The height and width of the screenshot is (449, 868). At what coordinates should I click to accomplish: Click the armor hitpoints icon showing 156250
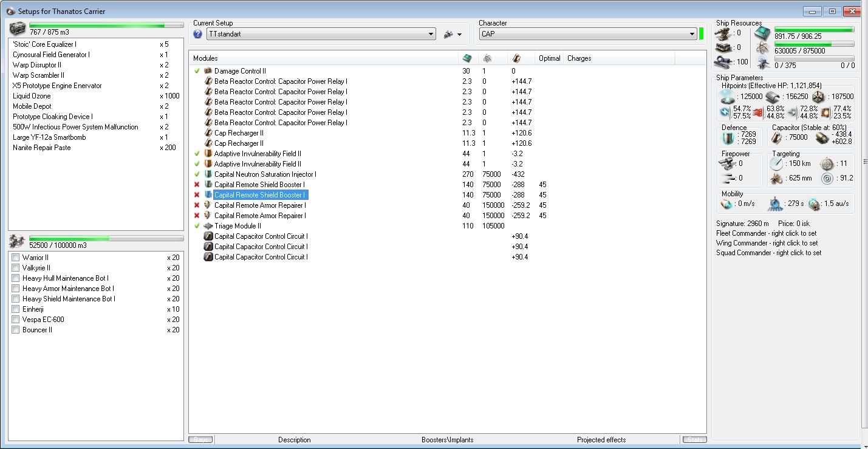click(772, 97)
